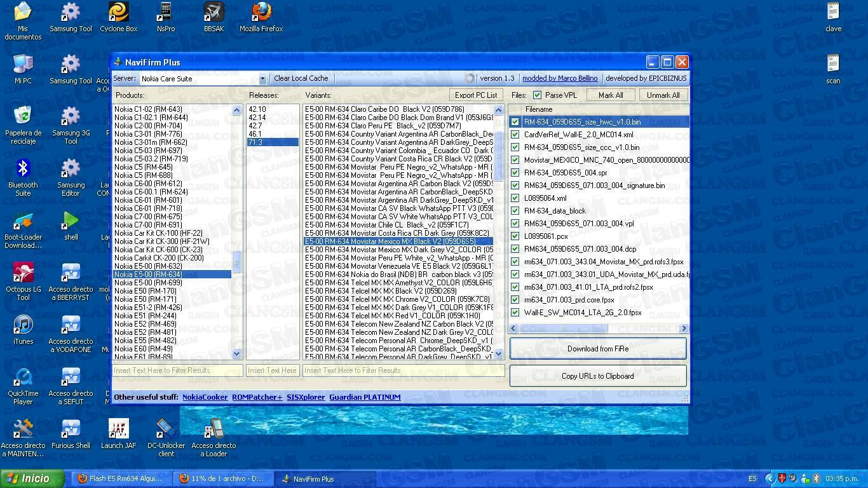This screenshot has height=488, width=868.
Task: Uncheck the L0895064.xml file checkbox
Action: point(515,198)
